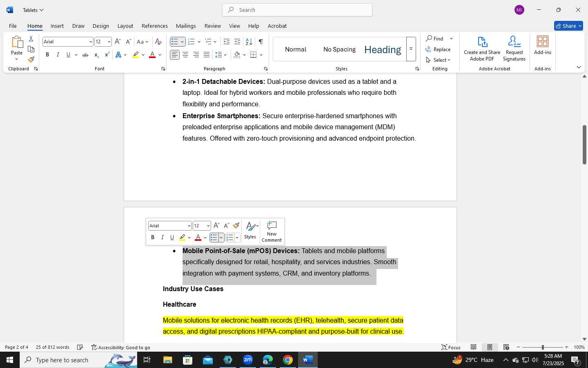Open ribbon font size dropdown
The image size is (588, 368).
[x=109, y=42]
